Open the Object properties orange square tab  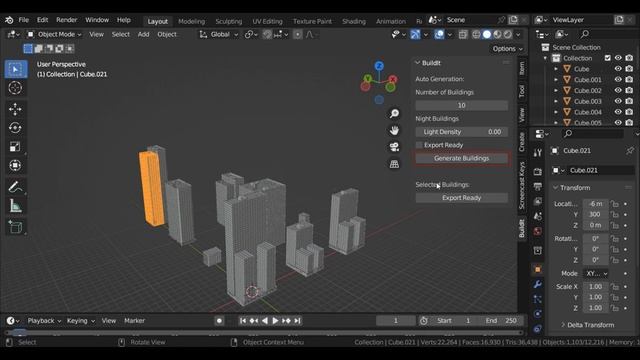click(538, 269)
